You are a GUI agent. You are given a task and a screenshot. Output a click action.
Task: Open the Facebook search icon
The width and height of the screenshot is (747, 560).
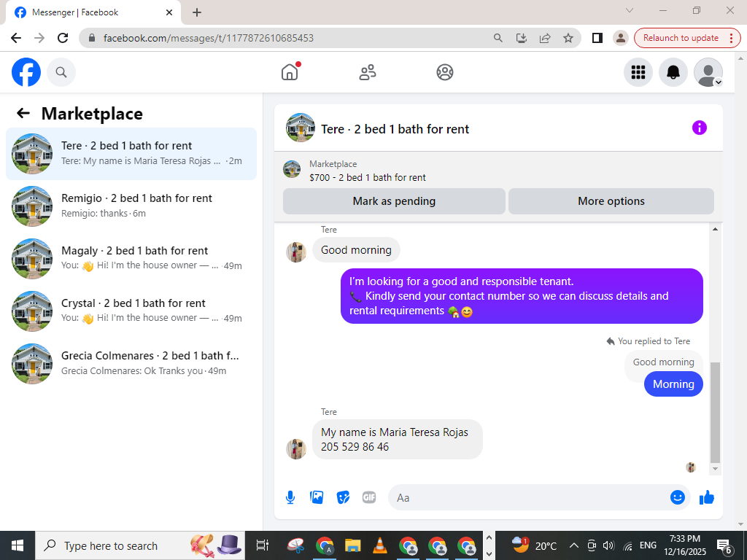(x=61, y=72)
